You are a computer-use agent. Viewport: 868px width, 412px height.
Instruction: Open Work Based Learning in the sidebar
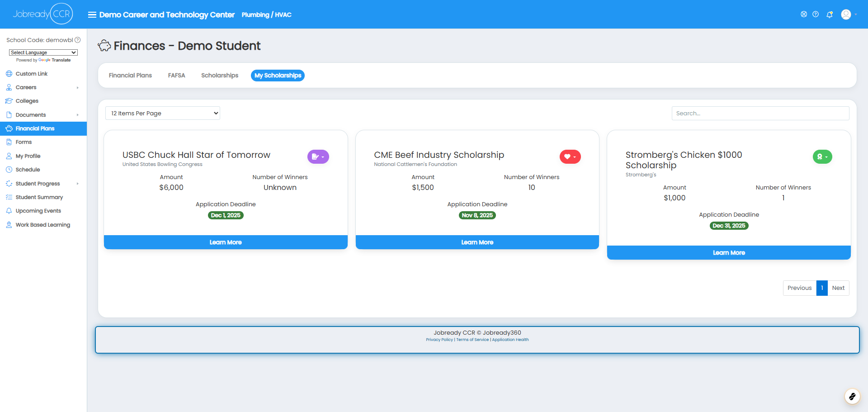coord(43,225)
